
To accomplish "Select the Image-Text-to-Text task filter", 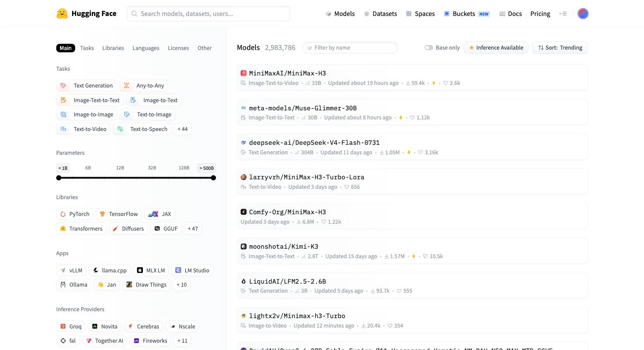I will 90,100.
